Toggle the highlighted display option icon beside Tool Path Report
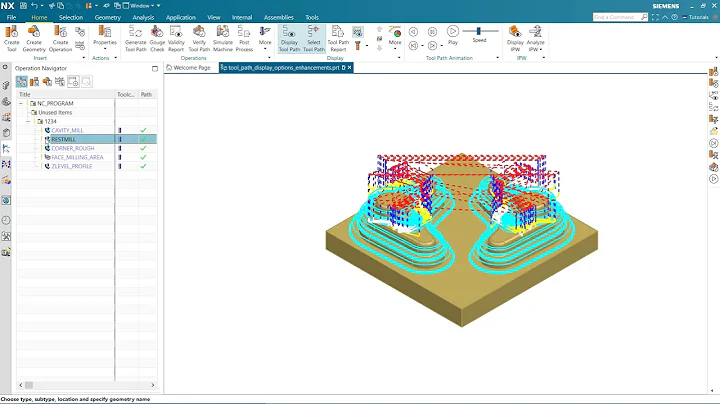Viewport: 720px width, 404px height. click(x=358, y=32)
